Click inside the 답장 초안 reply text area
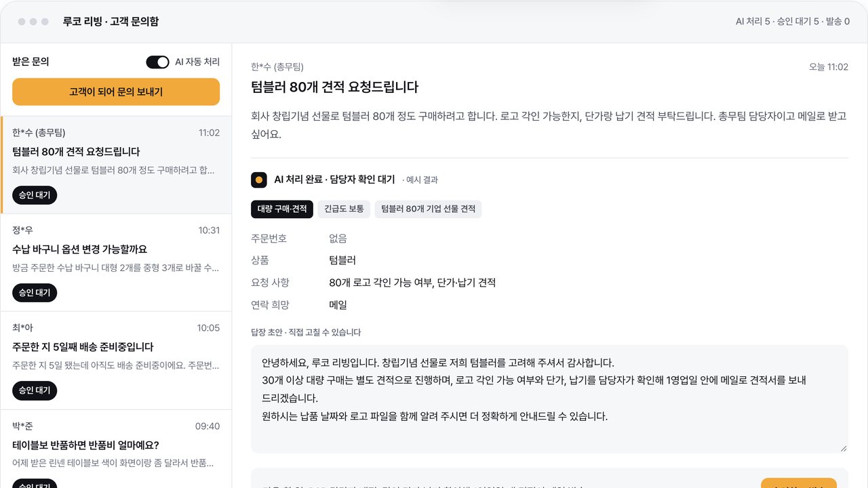Image resolution: width=868 pixels, height=488 pixels. 549,399
